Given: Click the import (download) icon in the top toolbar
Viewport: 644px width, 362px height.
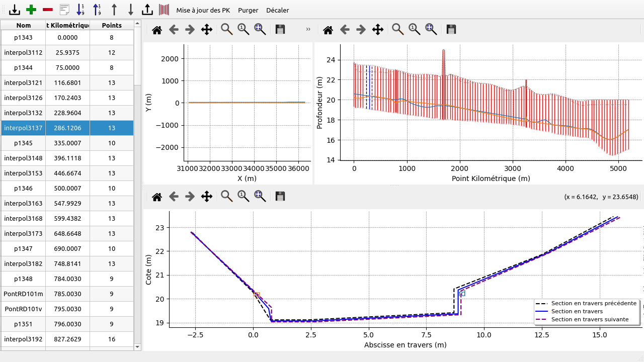Looking at the screenshot, I should [15, 10].
